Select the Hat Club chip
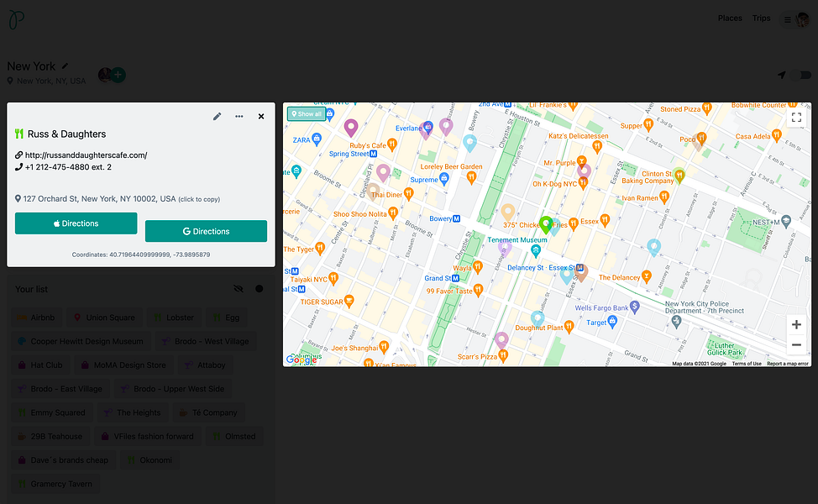This screenshot has height=504, width=818. pyautogui.click(x=40, y=365)
